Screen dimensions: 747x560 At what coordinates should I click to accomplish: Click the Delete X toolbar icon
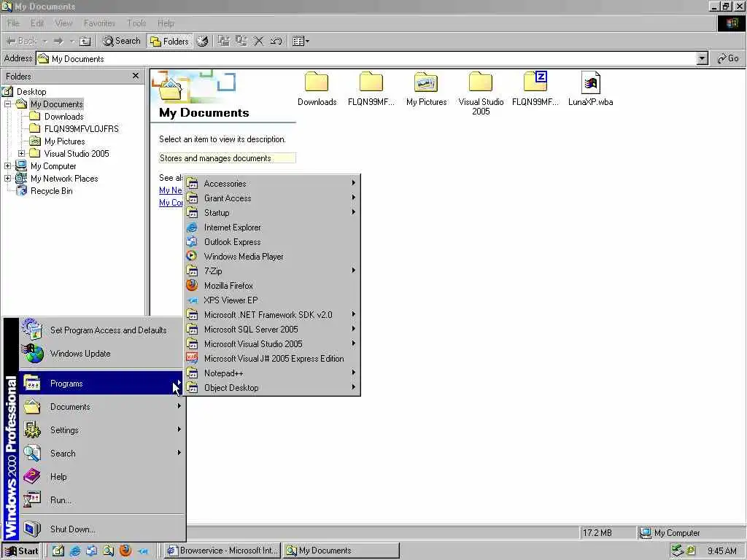(x=259, y=42)
